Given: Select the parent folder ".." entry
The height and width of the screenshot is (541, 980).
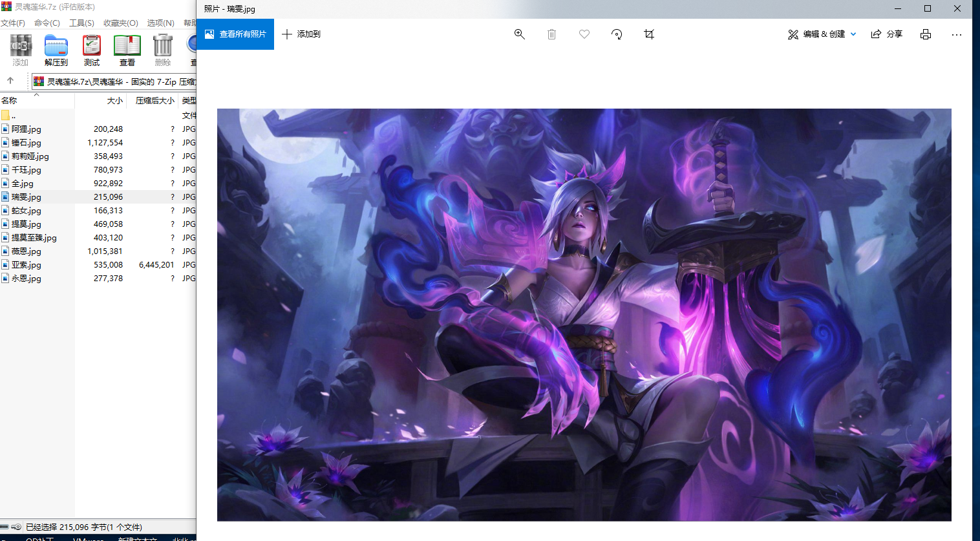Looking at the screenshot, I should [13, 116].
